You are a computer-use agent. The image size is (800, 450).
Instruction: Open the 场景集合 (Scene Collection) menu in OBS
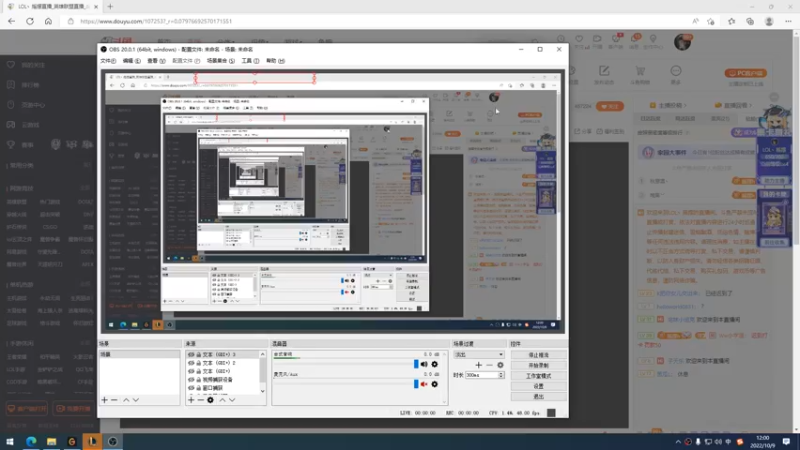tap(220, 61)
